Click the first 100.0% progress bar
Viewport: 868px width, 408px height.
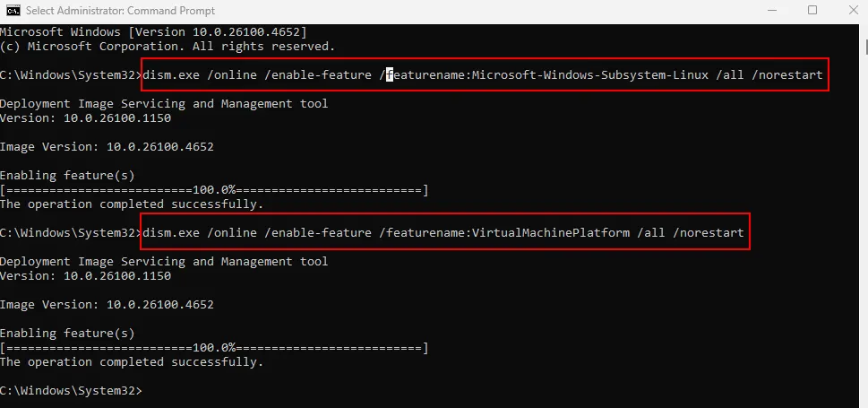215,190
